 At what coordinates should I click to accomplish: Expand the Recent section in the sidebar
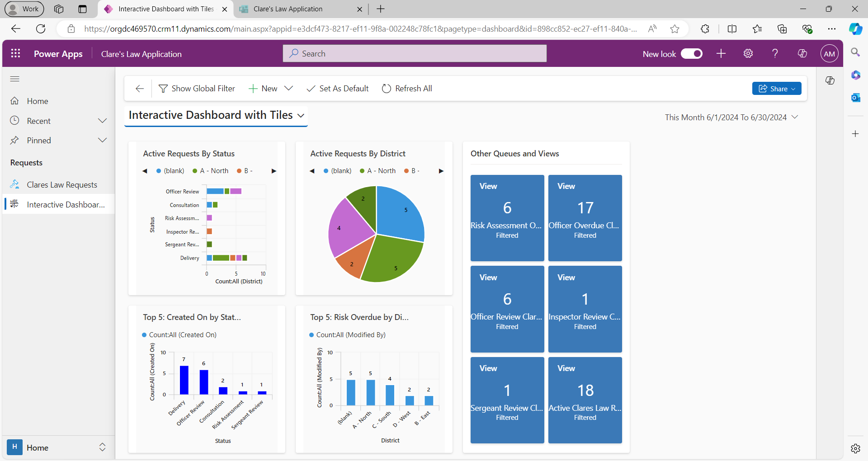pos(102,121)
